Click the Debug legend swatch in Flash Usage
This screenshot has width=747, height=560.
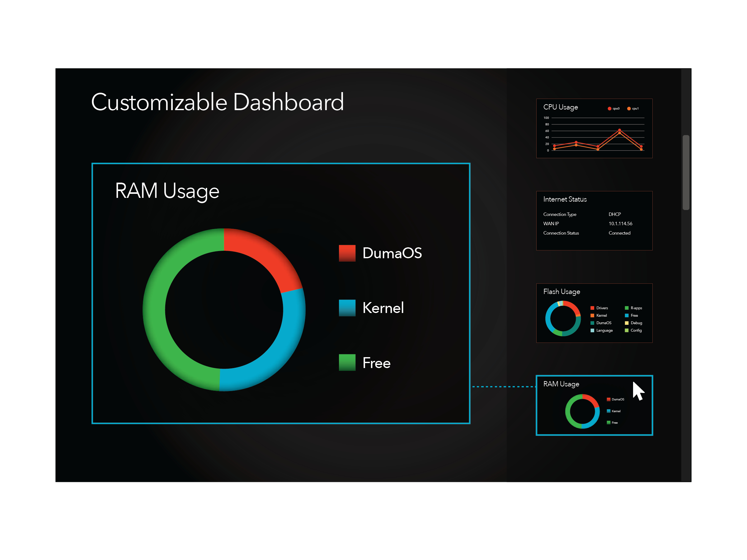pos(627,323)
